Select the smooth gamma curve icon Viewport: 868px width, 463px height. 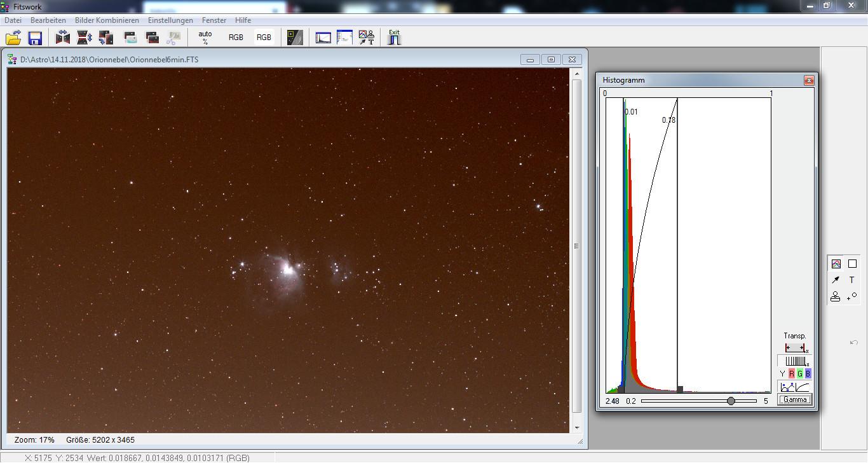pyautogui.click(x=803, y=386)
